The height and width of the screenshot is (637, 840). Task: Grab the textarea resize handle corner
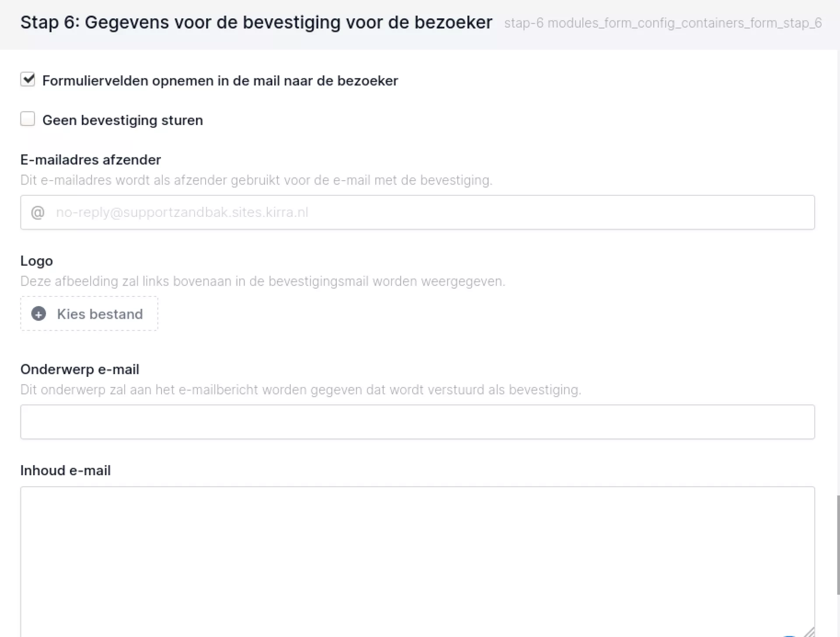click(809, 632)
